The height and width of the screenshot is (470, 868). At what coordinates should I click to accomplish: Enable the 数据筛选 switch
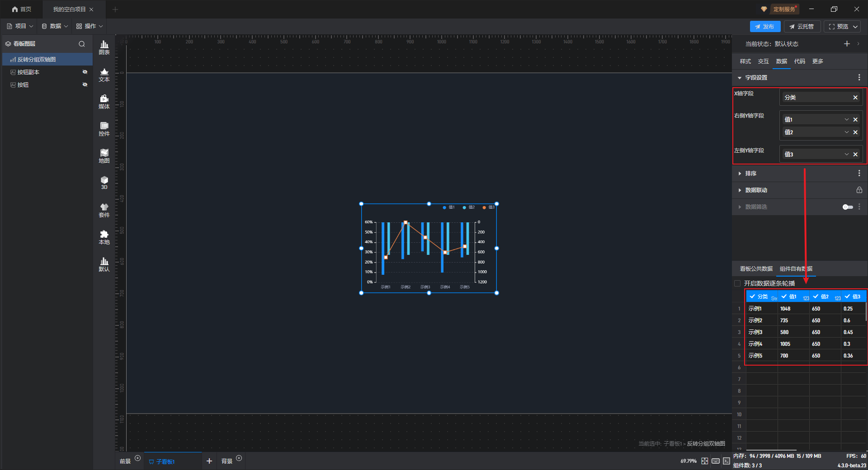point(848,207)
